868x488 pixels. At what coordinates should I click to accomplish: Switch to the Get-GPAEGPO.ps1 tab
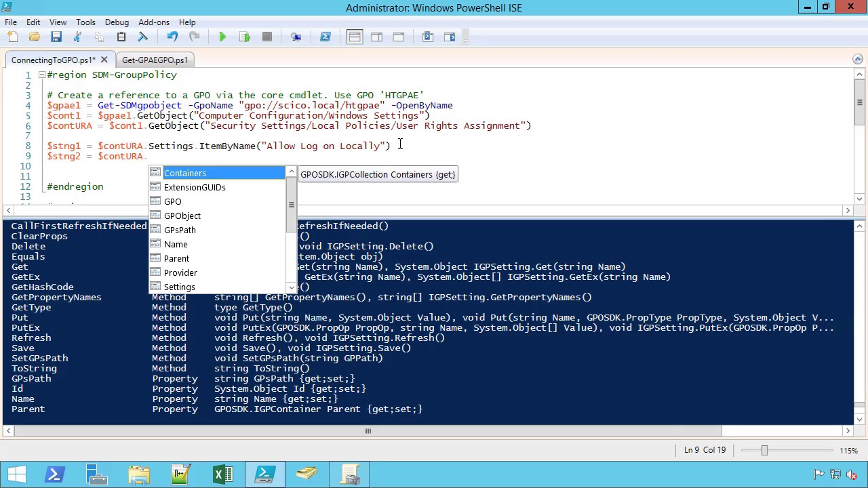pyautogui.click(x=155, y=60)
